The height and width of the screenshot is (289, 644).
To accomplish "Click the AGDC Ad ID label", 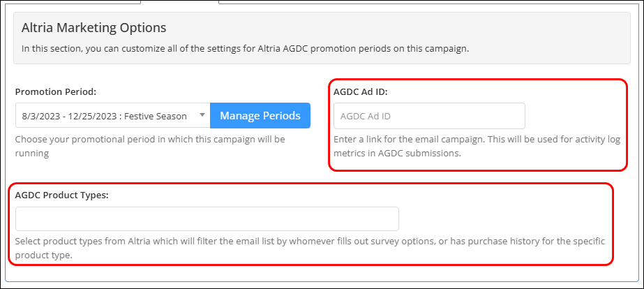I will pyautogui.click(x=361, y=91).
